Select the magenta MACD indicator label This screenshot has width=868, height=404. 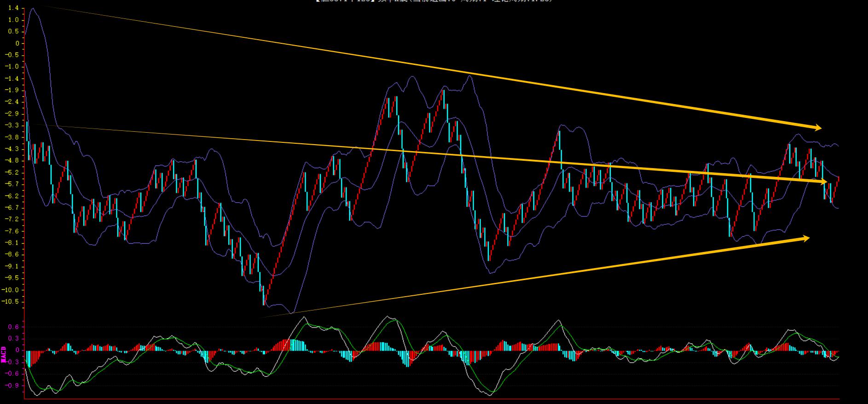point(4,354)
